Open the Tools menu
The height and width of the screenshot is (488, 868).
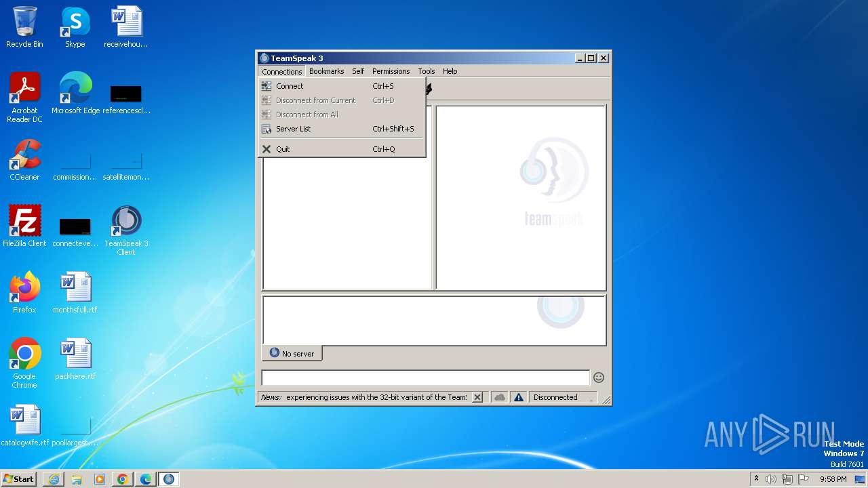coord(427,71)
